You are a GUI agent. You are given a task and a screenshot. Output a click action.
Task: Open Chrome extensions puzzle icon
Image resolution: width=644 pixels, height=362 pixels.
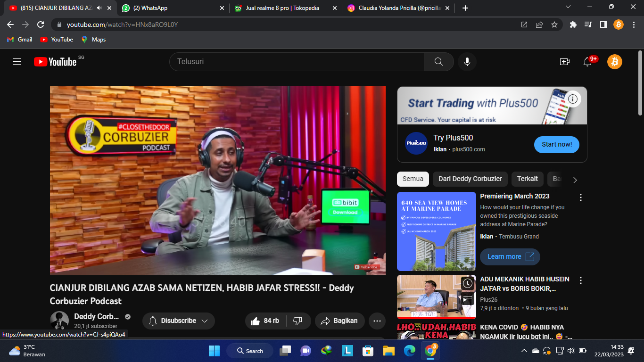(573, 25)
